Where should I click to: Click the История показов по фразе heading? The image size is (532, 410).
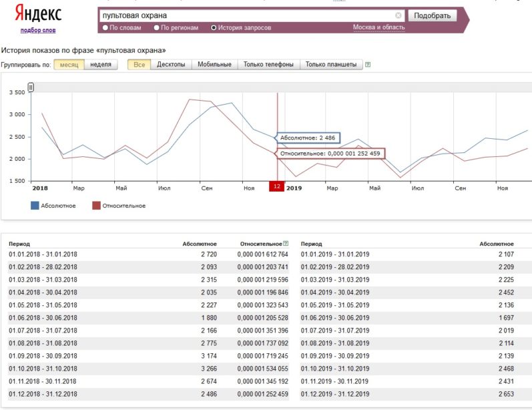click(83, 51)
